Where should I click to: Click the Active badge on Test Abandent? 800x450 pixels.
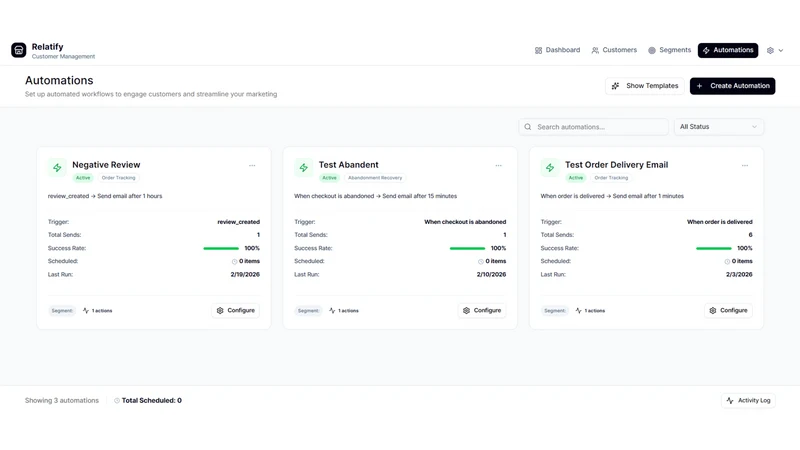tap(330, 178)
